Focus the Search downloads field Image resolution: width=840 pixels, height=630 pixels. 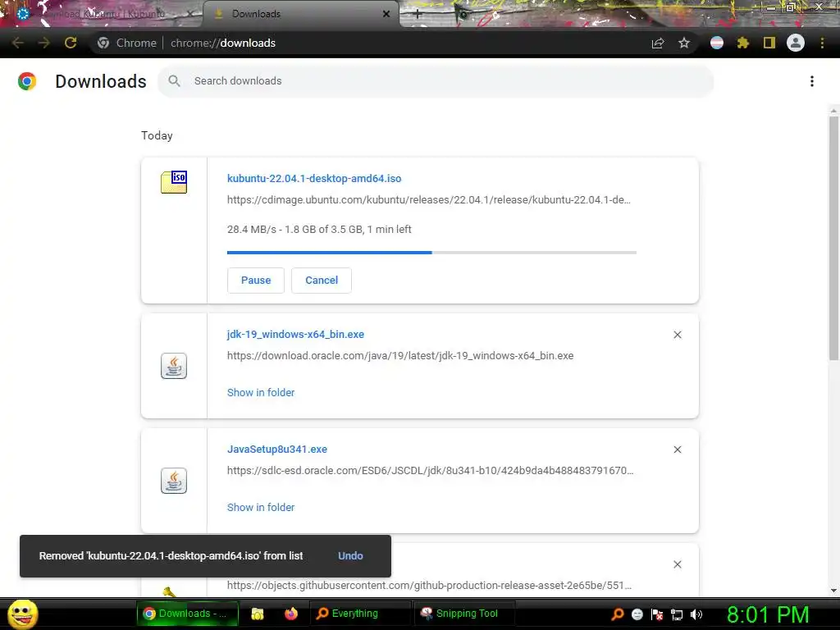(x=436, y=81)
